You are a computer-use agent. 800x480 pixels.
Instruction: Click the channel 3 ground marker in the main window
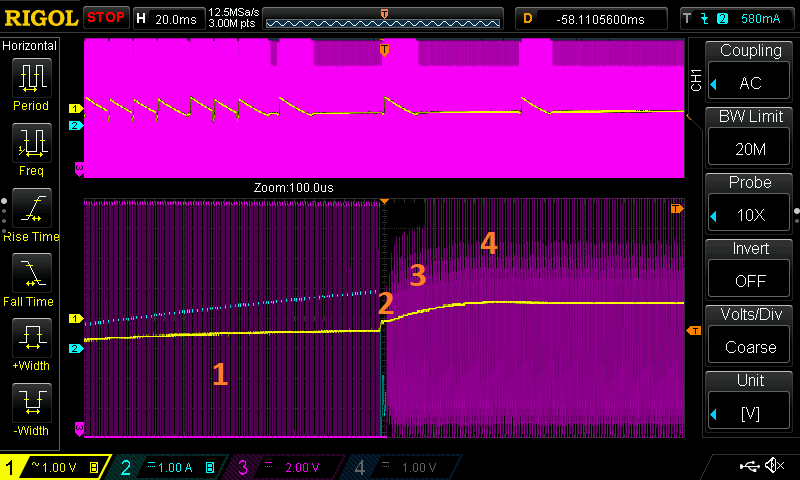(79, 169)
